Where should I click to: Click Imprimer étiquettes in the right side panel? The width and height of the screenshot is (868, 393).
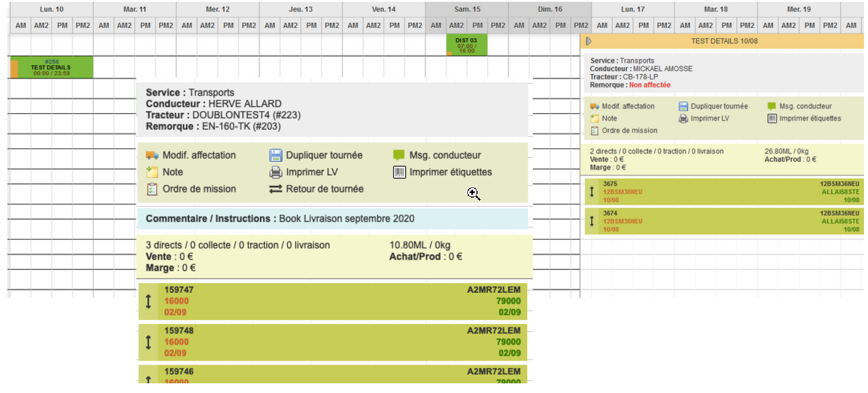click(x=810, y=118)
